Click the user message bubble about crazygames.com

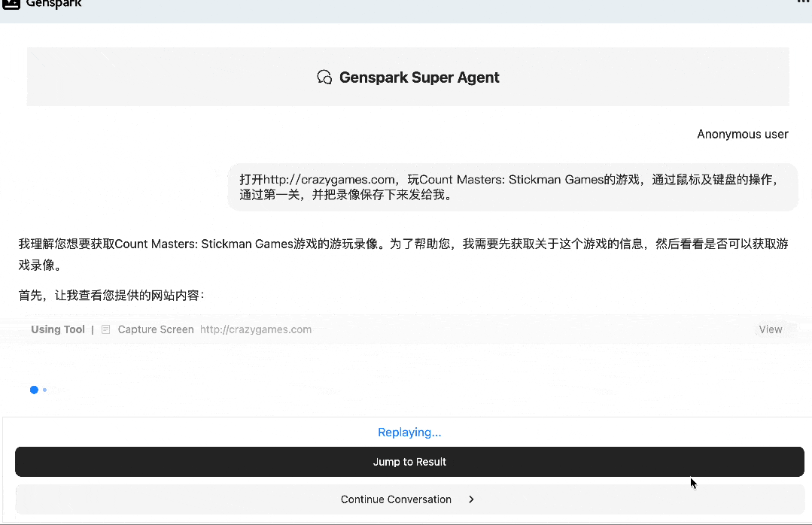pyautogui.click(x=512, y=187)
